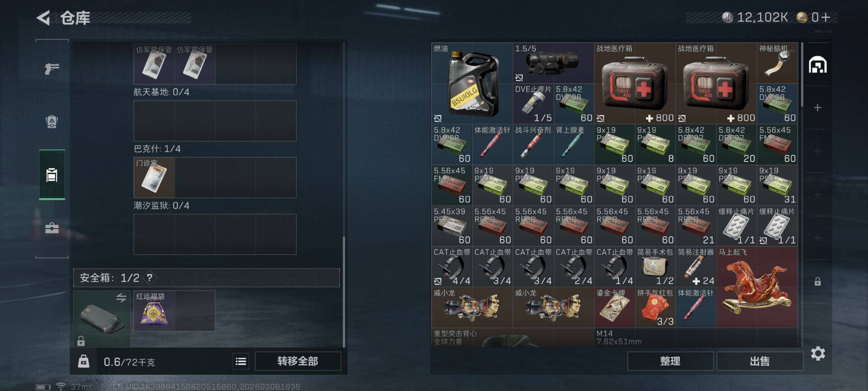This screenshot has height=391, width=868.
Task: Click the stash inventory scrollbar
Action: [x=802, y=75]
